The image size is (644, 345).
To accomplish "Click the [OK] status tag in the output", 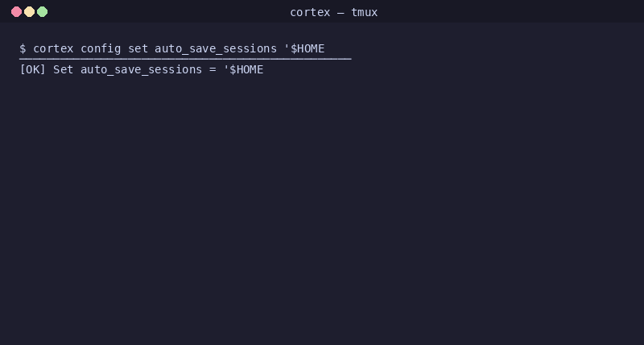I will pos(33,69).
